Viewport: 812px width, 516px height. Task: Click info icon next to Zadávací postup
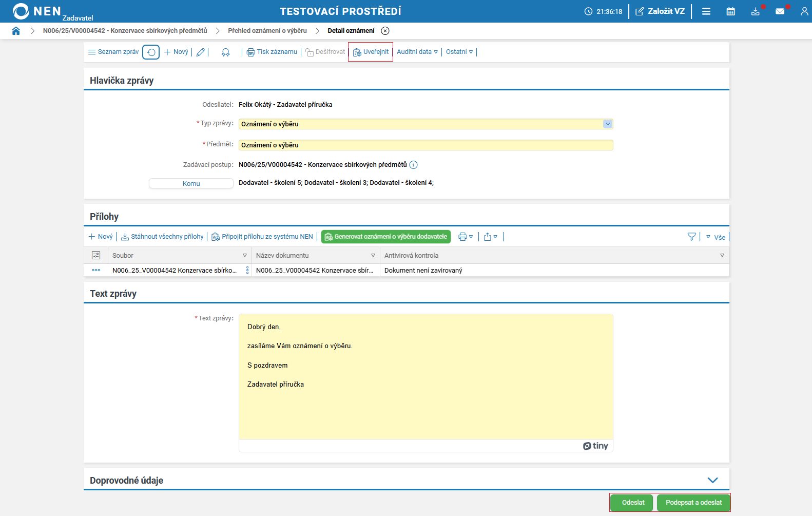pyautogui.click(x=414, y=165)
